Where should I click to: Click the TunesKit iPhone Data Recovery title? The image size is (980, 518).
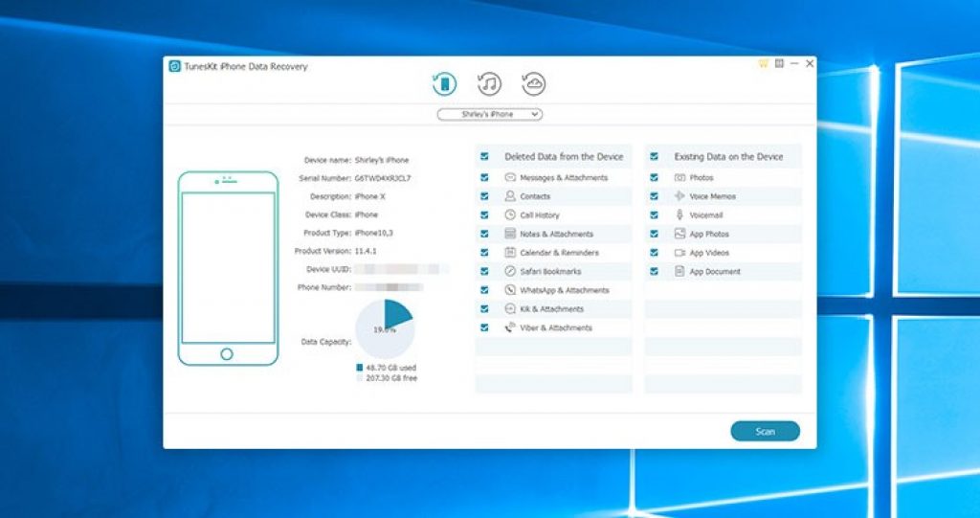tap(246, 66)
